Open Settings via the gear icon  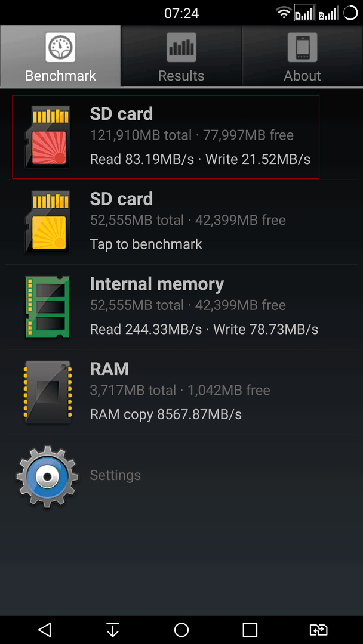coord(47,477)
